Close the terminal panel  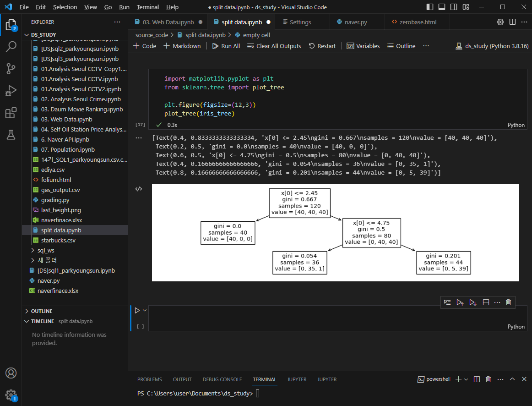(524, 379)
